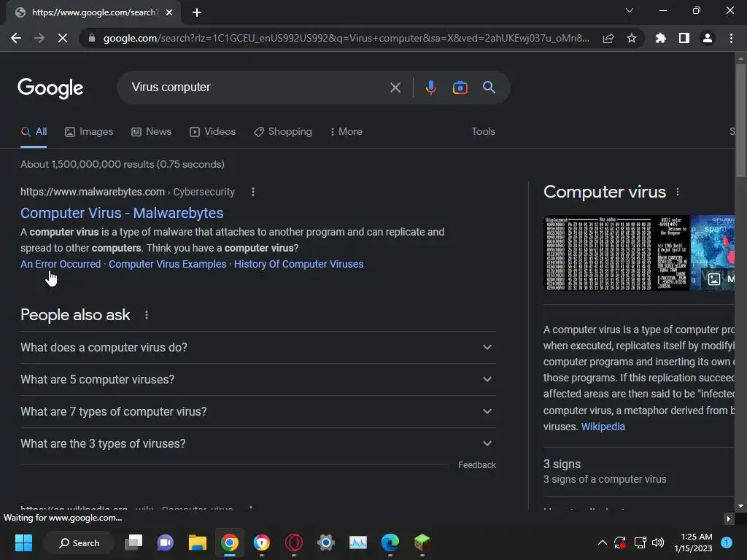The width and height of the screenshot is (747, 560).
Task: Show hidden system tray icons
Action: click(602, 542)
